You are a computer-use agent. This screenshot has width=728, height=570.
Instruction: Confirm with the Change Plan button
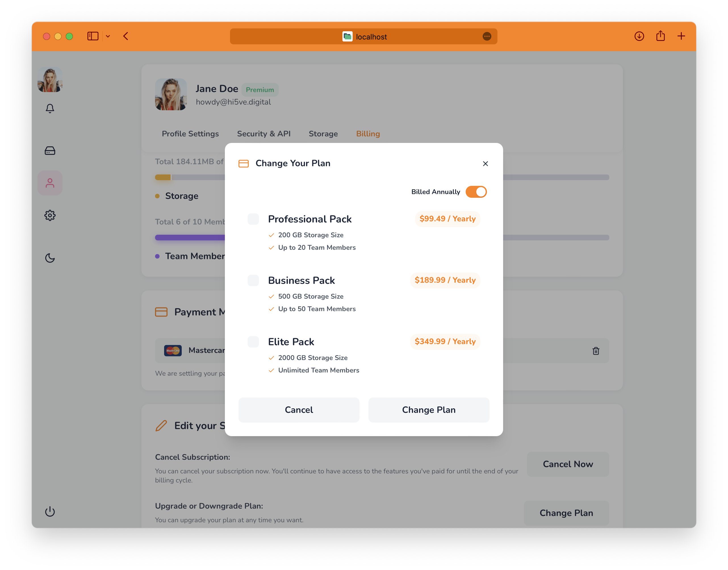(x=428, y=410)
